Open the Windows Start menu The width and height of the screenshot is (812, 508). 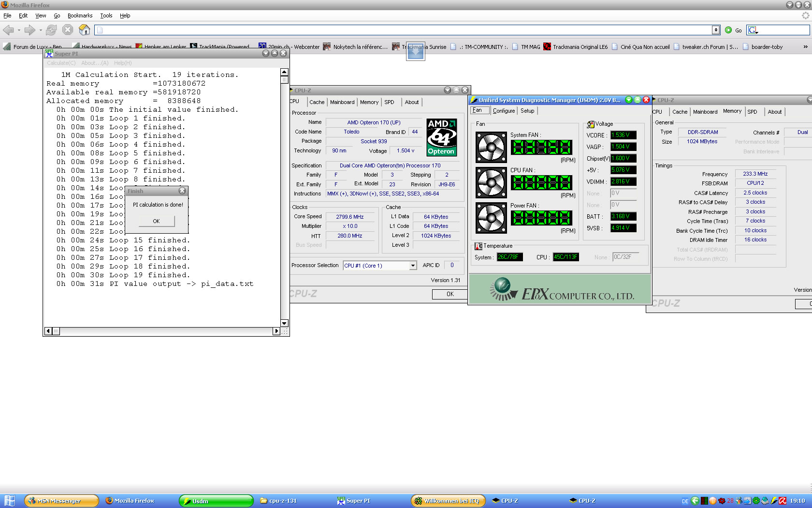click(x=10, y=501)
